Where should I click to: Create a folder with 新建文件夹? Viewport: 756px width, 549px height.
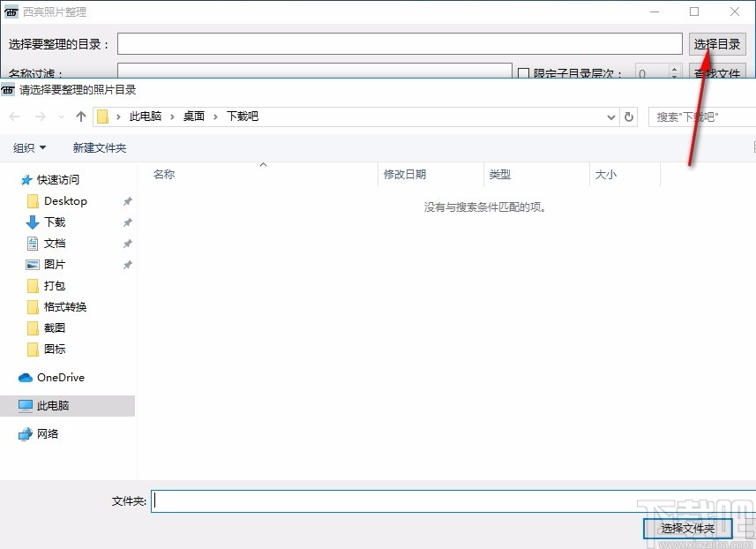[x=99, y=147]
